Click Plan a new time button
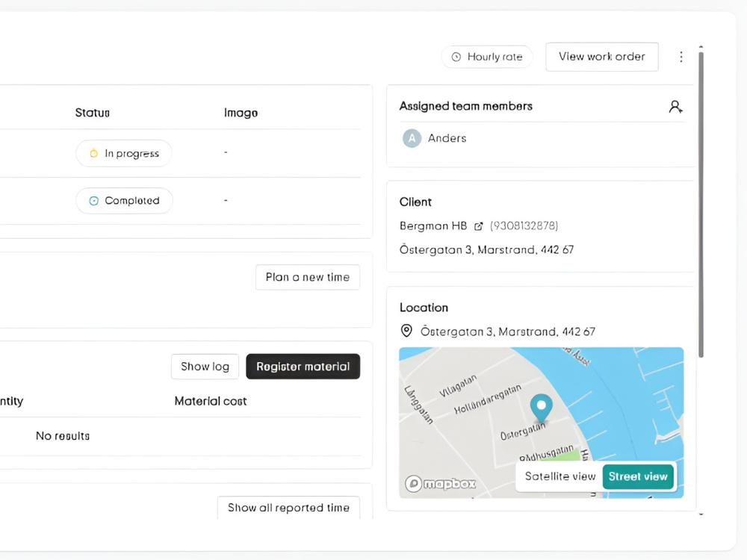747x560 pixels. click(x=308, y=277)
